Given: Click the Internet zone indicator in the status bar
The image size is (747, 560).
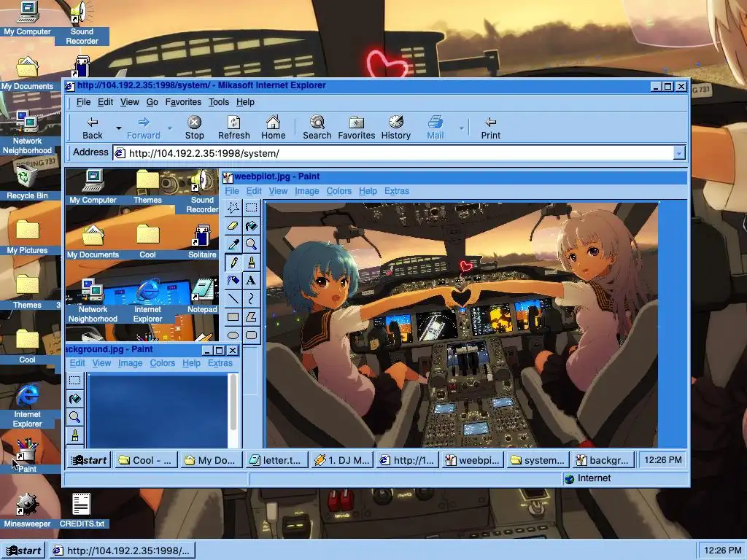Looking at the screenshot, I should (625, 478).
